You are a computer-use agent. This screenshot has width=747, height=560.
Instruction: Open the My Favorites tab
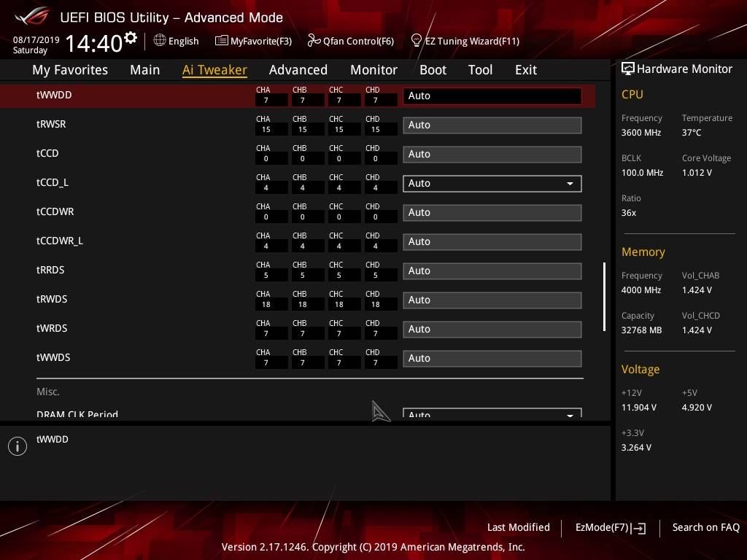pyautogui.click(x=70, y=70)
